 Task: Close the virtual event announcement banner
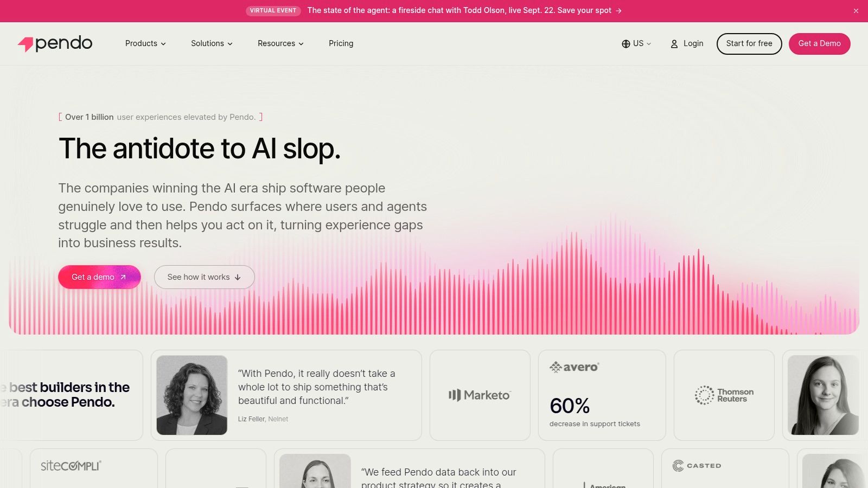point(856,11)
